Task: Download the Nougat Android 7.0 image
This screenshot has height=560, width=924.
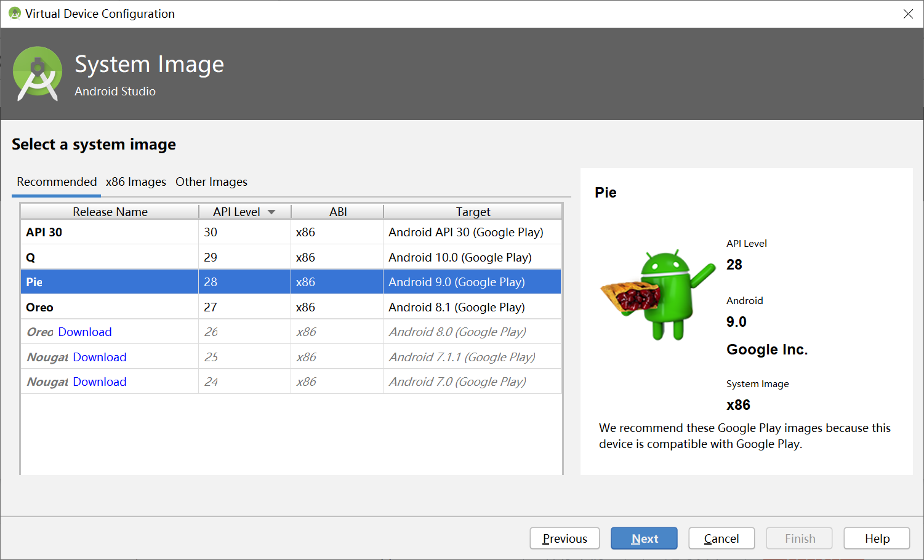Action: point(99,382)
